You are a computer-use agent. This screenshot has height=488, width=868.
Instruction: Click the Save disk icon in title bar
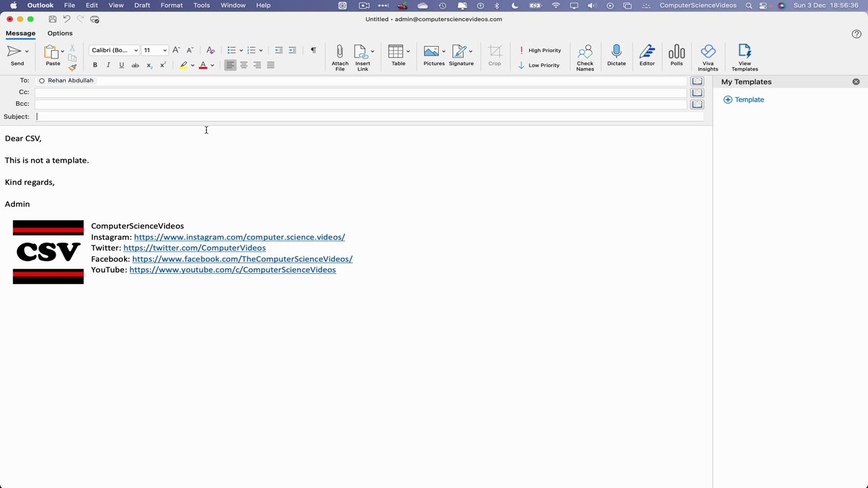(52, 20)
